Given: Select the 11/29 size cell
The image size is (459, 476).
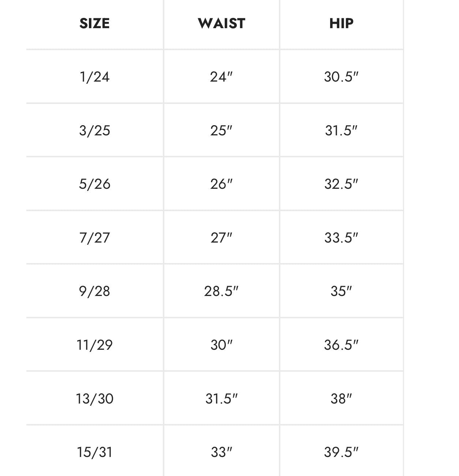Looking at the screenshot, I should pyautogui.click(x=94, y=345).
